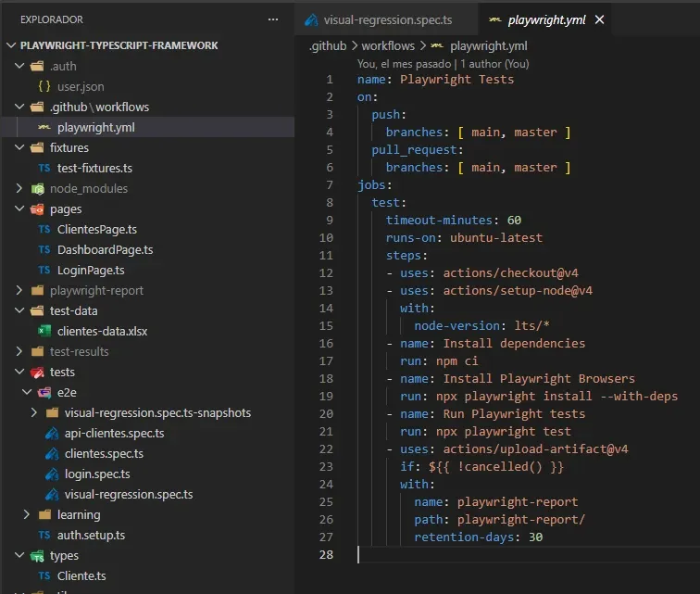This screenshot has height=594, width=700.
Task: Collapse the .github\workflows folder chevron
Action: [19, 107]
